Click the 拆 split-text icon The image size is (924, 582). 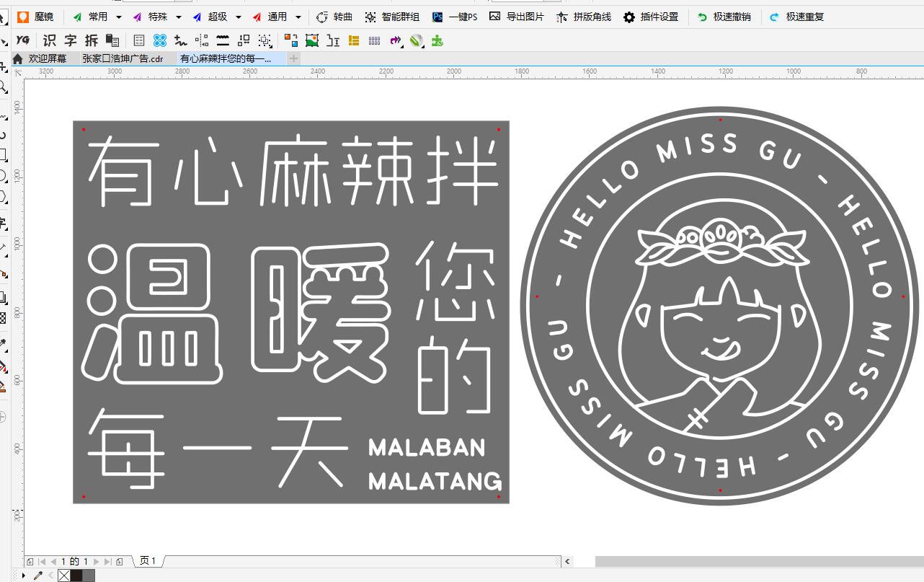coord(92,40)
